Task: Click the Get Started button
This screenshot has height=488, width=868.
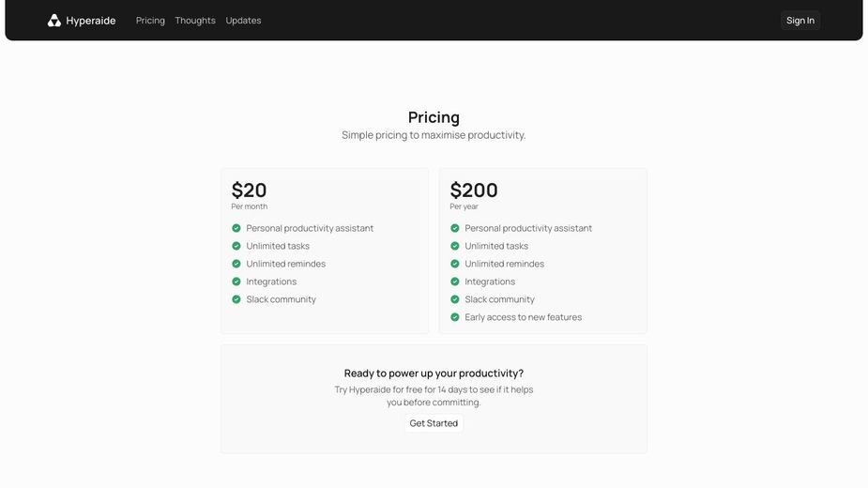Action: 434,423
